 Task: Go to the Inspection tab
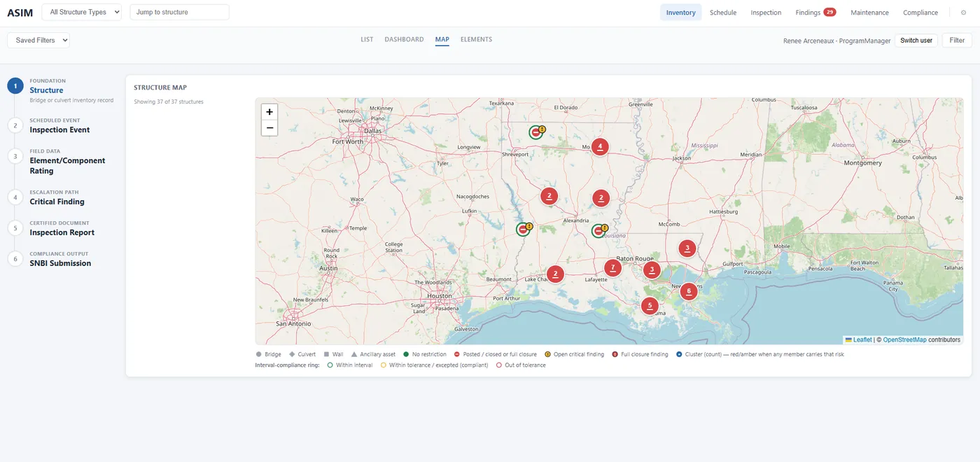766,13
